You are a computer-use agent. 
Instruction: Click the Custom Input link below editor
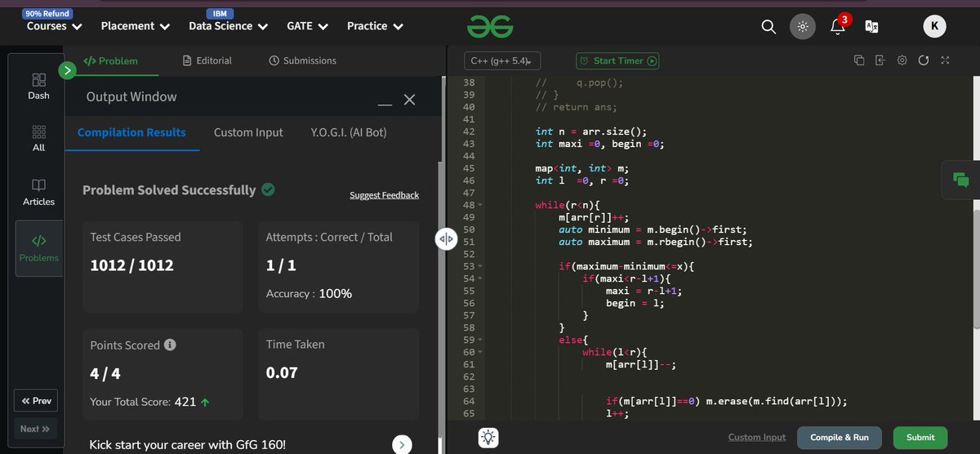tap(757, 437)
